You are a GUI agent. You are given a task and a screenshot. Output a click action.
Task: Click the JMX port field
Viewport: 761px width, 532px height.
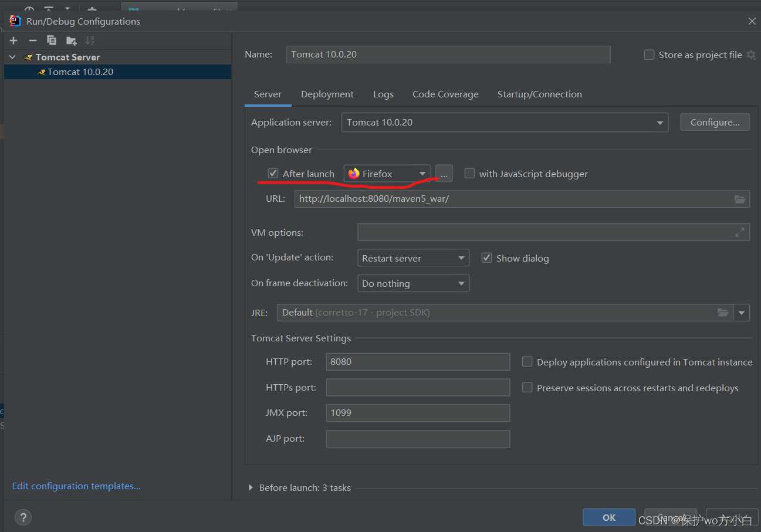[418, 413]
